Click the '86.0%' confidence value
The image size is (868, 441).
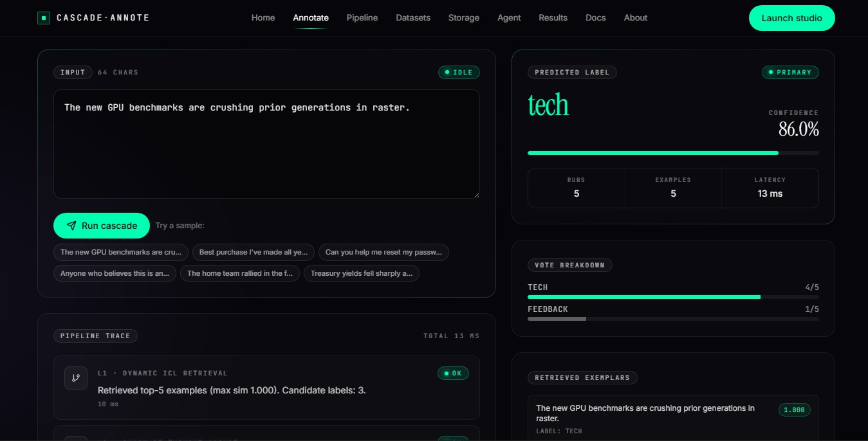click(799, 129)
